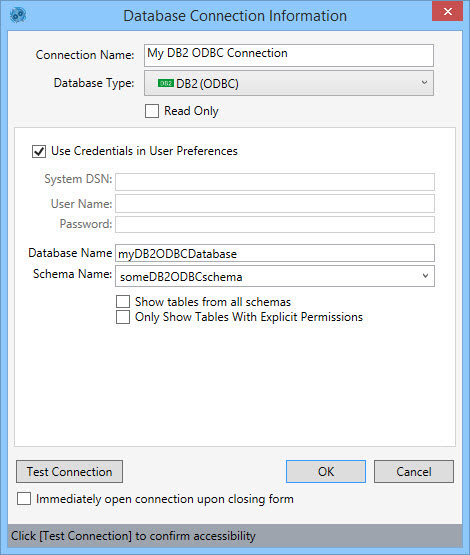Click the Cancel button
The image size is (470, 555).
[x=414, y=471]
